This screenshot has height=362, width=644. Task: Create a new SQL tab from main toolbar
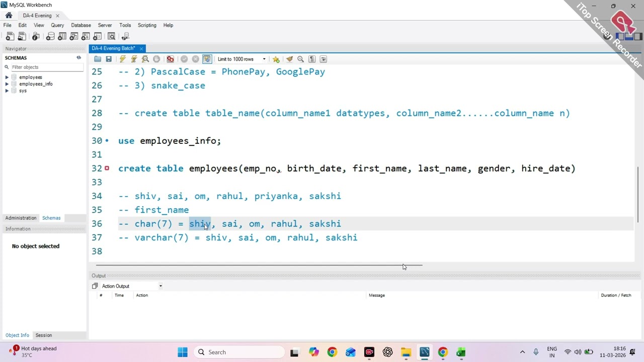point(10,36)
